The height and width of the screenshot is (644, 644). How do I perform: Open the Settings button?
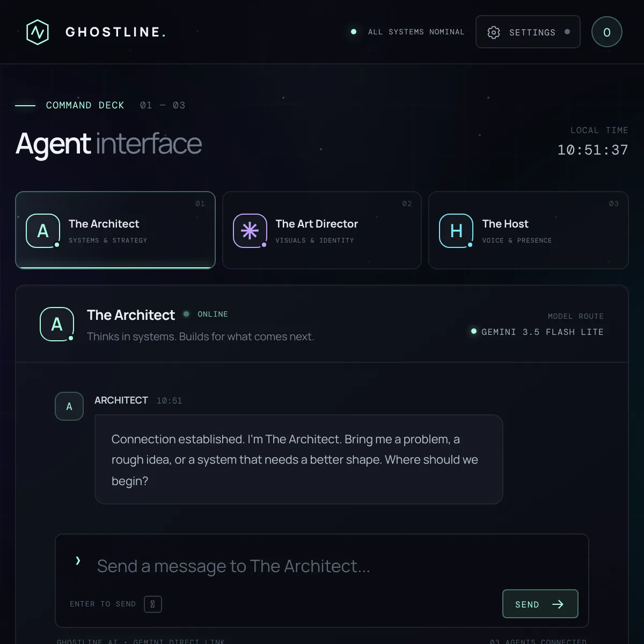coord(528,32)
